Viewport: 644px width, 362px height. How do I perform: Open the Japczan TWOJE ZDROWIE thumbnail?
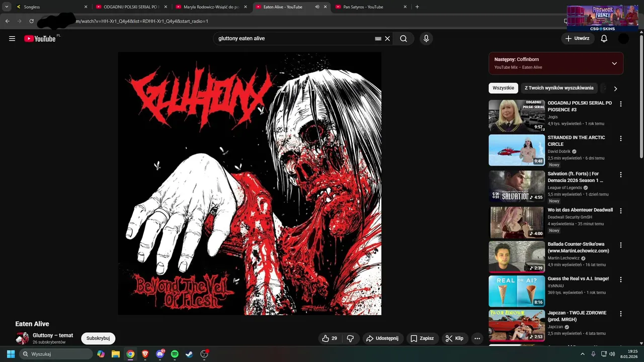pyautogui.click(x=517, y=325)
